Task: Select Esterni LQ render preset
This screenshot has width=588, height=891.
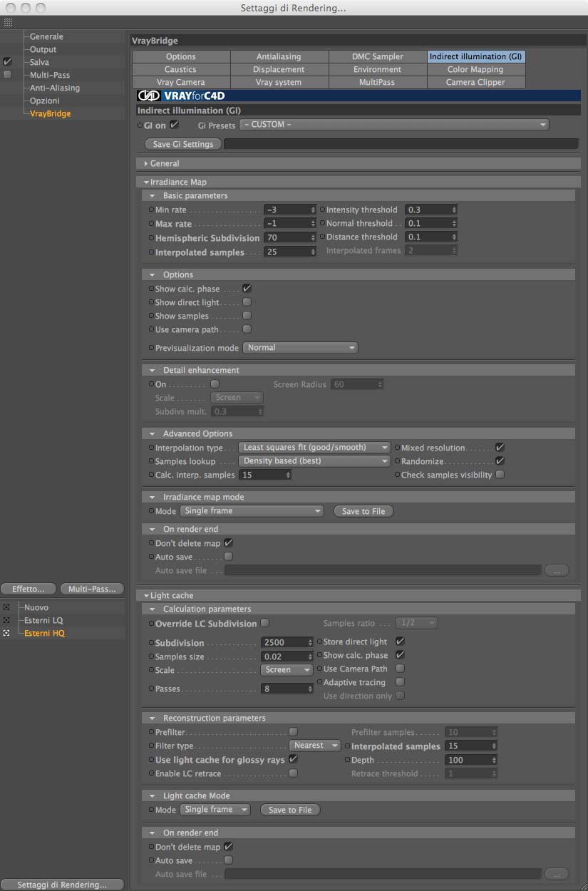Action: coord(43,620)
